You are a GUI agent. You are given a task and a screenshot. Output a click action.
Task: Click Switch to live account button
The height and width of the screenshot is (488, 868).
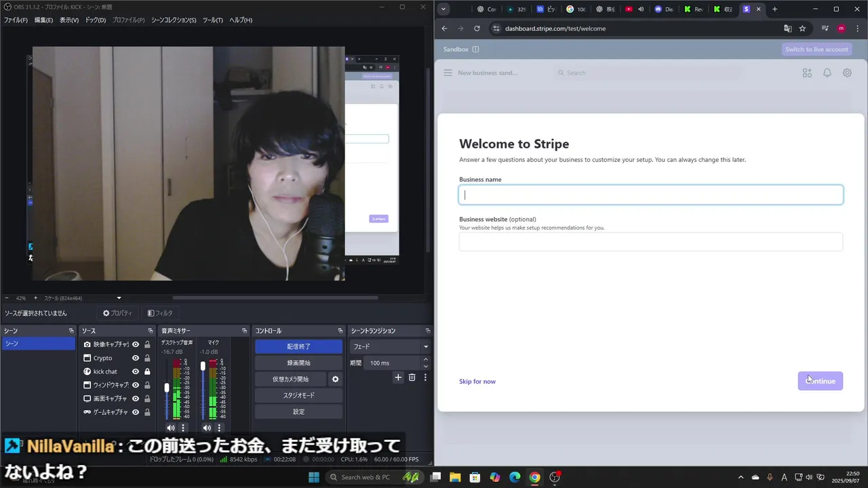[816, 49]
